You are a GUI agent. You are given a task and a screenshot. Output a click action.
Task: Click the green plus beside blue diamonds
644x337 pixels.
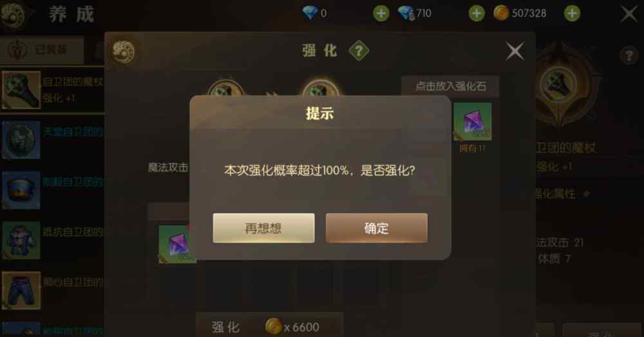coord(381,14)
